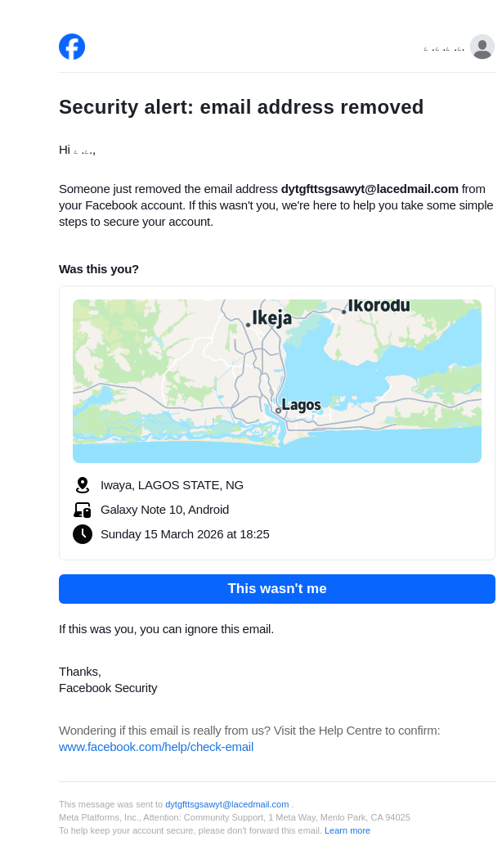Click the device lock icon
502x868 pixels.
point(82,510)
